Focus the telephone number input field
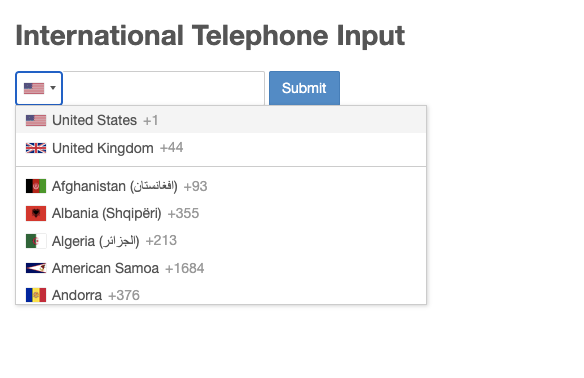The height and width of the screenshot is (378, 584). 164,88
